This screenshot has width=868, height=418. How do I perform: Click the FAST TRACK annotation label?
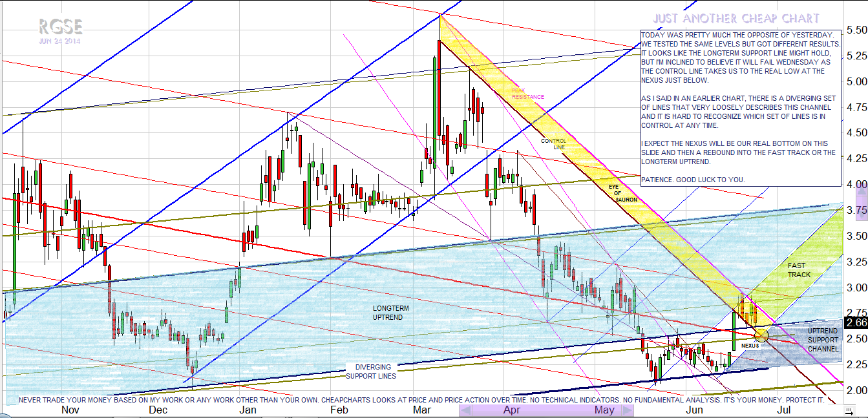(x=799, y=270)
